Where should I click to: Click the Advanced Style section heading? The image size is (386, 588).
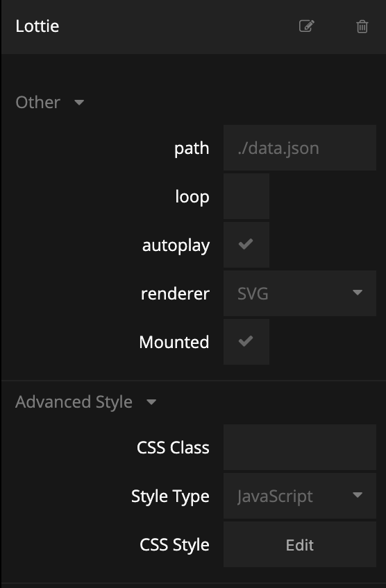[74, 402]
